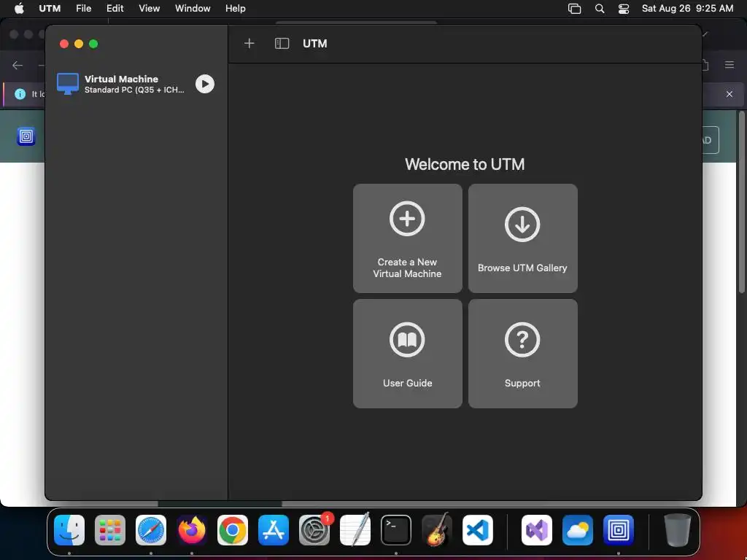Open the hamburger menu in the background browser
This screenshot has width=747, height=560.
pyautogui.click(x=729, y=65)
